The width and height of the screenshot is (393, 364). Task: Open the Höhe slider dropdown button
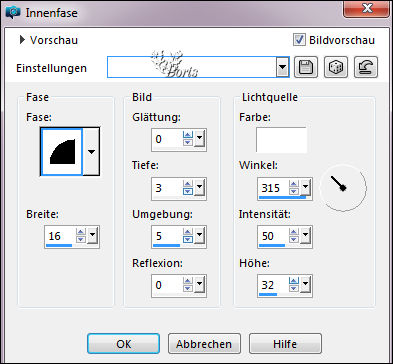tap(305, 284)
